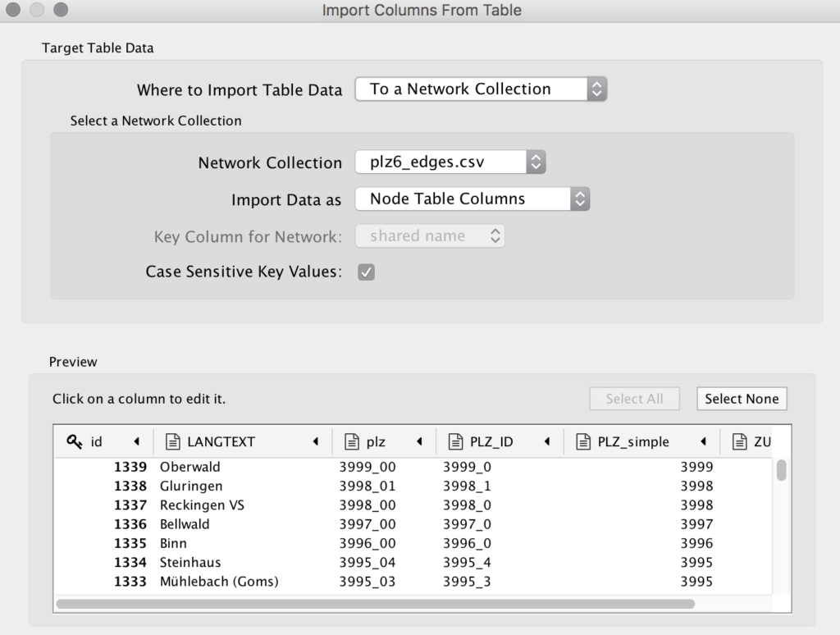Close the Import Columns From Table window

(13, 10)
